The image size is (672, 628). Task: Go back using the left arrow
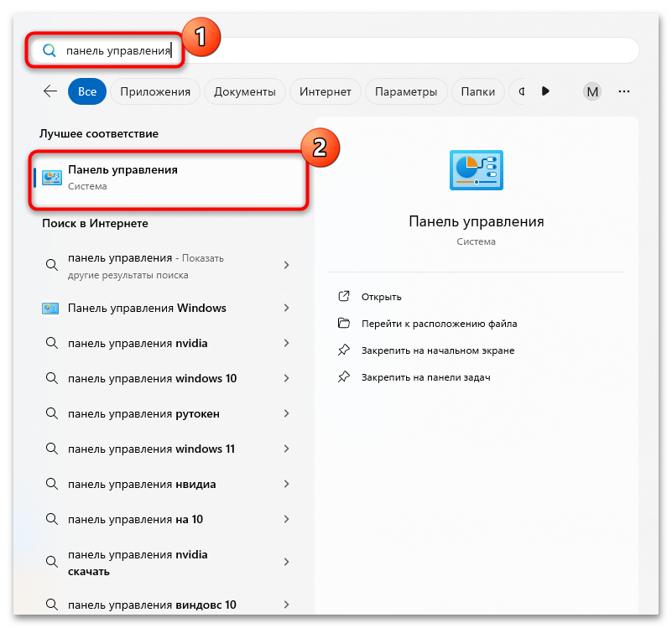click(x=50, y=91)
